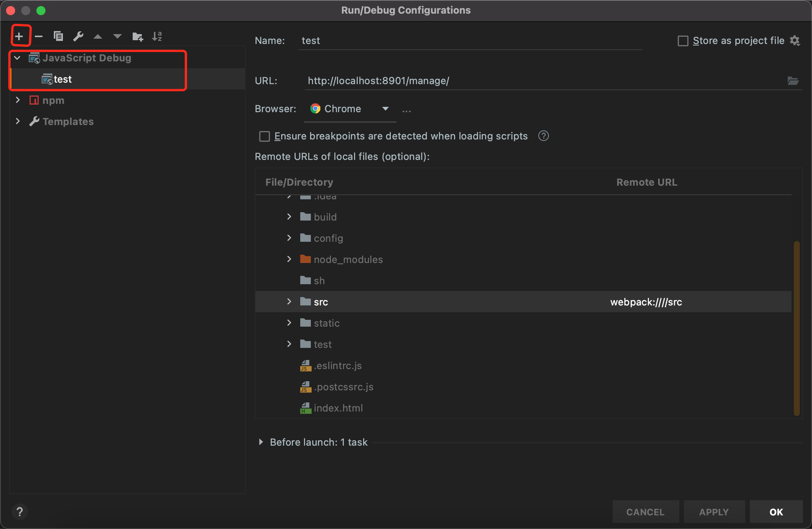The height and width of the screenshot is (529, 812).
Task: Expand the build folder
Action: coord(289,216)
